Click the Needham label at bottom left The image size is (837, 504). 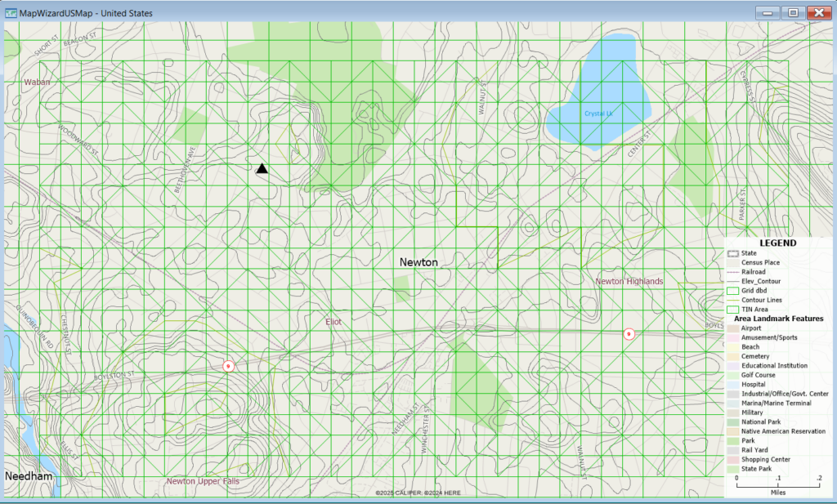coord(28,475)
